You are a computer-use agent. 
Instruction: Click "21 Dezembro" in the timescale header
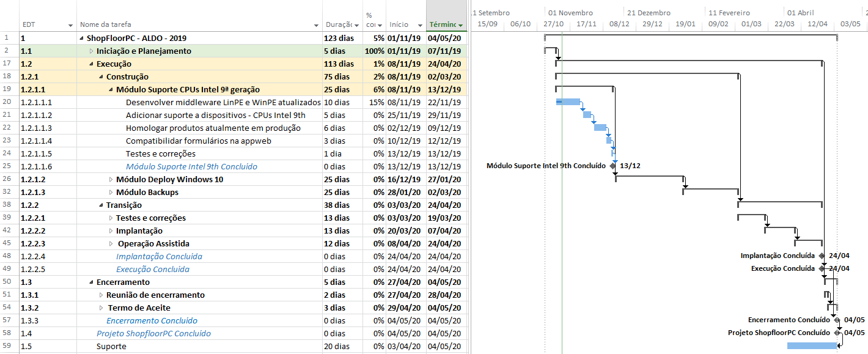(x=649, y=13)
